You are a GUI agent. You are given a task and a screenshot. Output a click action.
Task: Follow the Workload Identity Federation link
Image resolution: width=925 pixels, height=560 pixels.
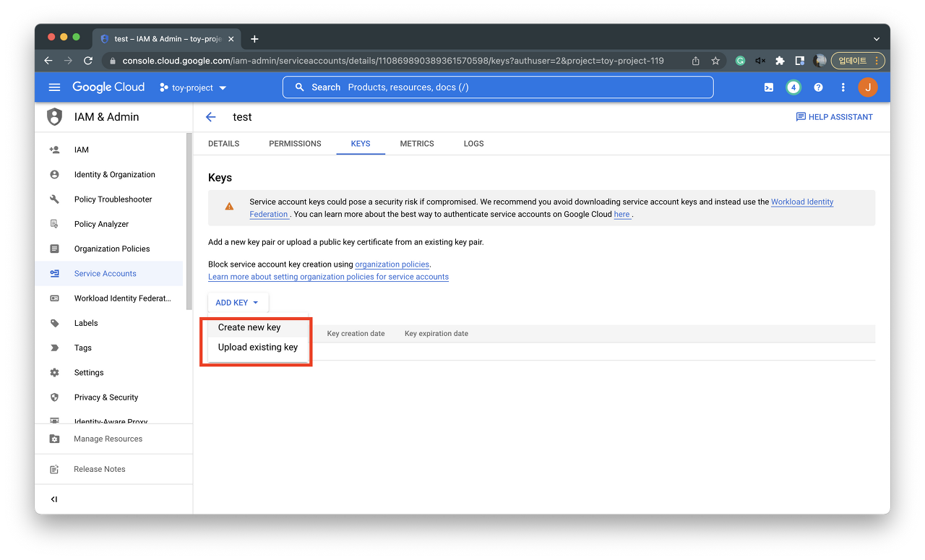(802, 202)
